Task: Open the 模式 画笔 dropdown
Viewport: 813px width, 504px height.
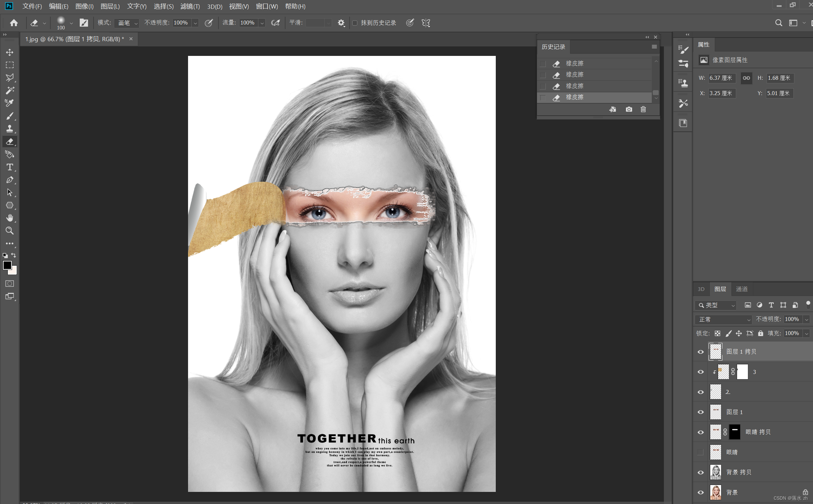Action: [x=127, y=23]
